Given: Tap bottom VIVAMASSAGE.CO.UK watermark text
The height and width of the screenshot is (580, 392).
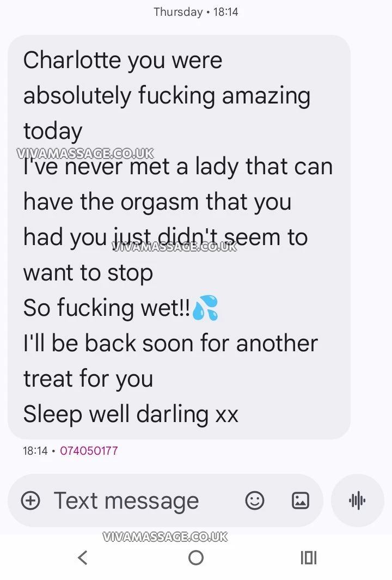Looking at the screenshot, I should [x=165, y=537].
